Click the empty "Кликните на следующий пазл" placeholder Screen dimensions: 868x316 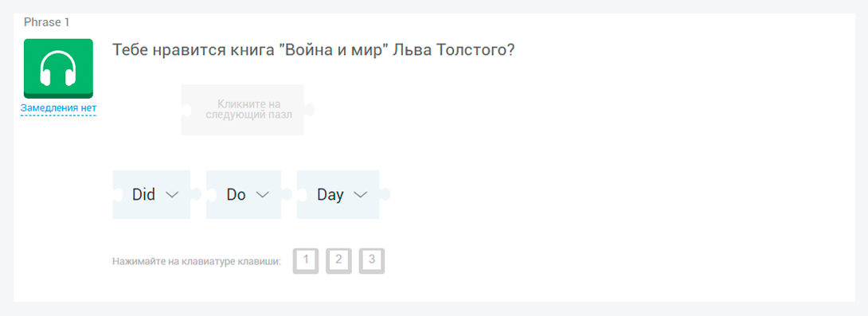(242, 110)
